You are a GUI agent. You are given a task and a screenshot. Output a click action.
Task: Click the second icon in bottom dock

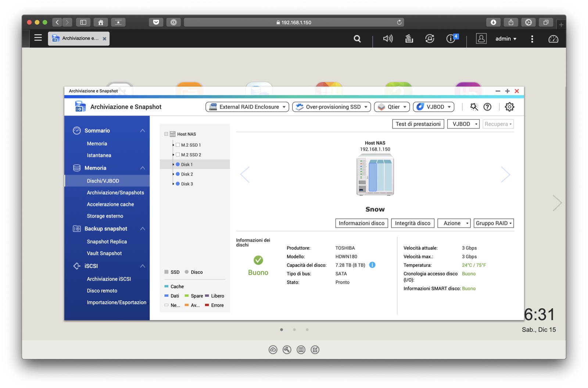click(287, 350)
